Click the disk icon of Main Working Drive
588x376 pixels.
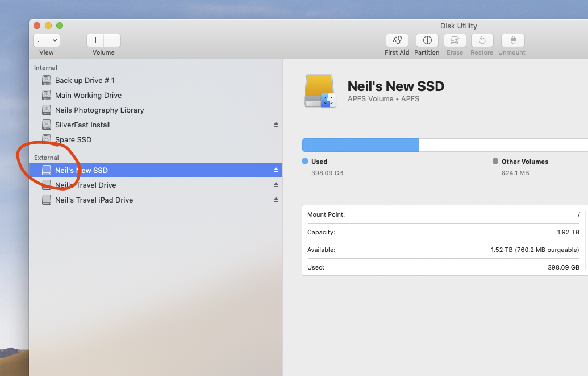(47, 95)
